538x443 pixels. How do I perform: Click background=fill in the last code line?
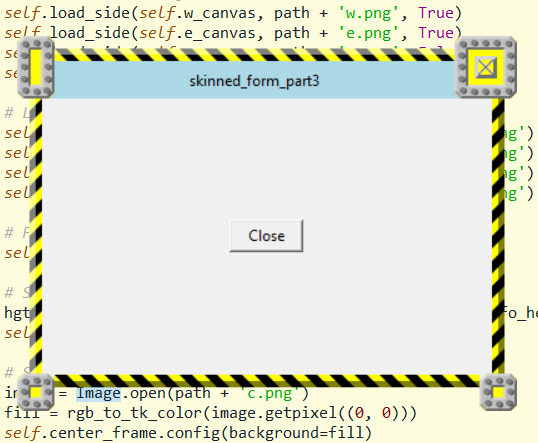(x=296, y=433)
